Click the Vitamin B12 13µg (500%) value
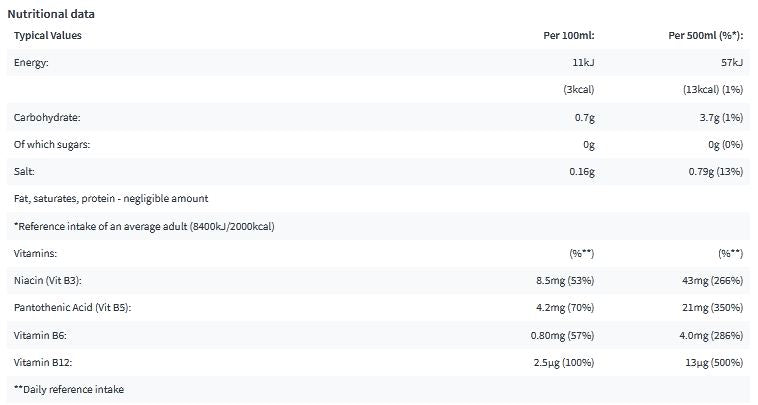 [x=714, y=362]
